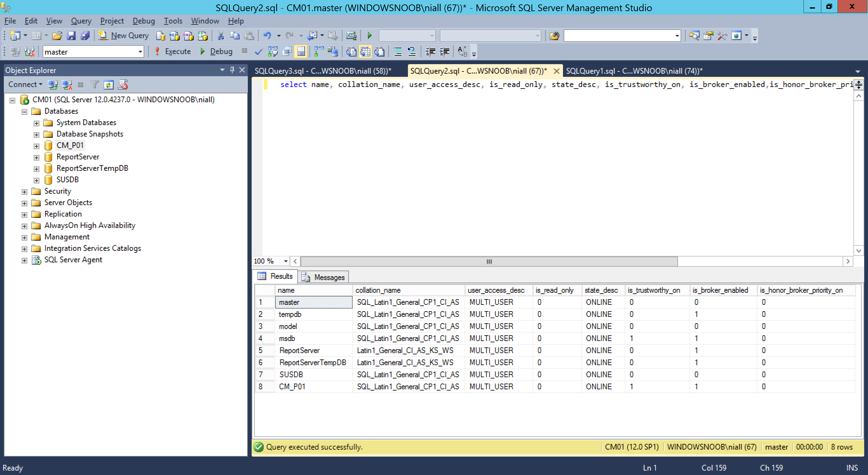
Task: Decrease indent icon in SQL toolbar
Action: (x=430, y=51)
